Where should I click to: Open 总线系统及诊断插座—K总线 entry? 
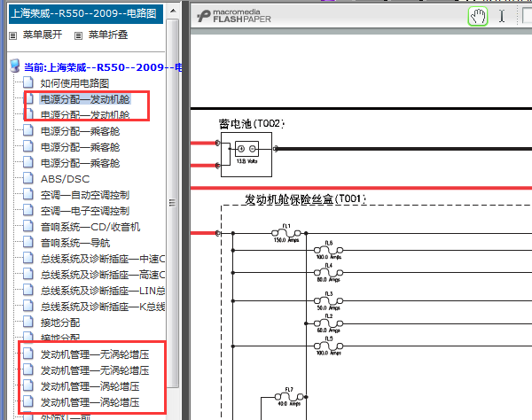(103, 307)
